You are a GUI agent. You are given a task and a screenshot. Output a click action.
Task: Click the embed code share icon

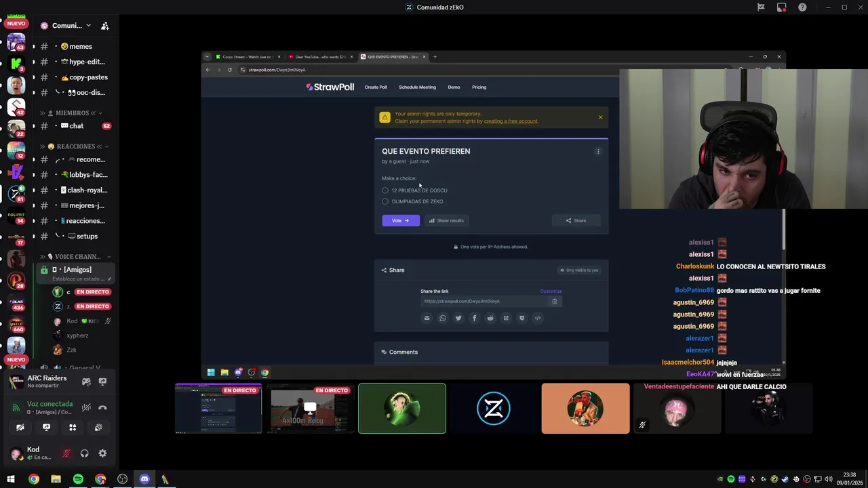538,318
